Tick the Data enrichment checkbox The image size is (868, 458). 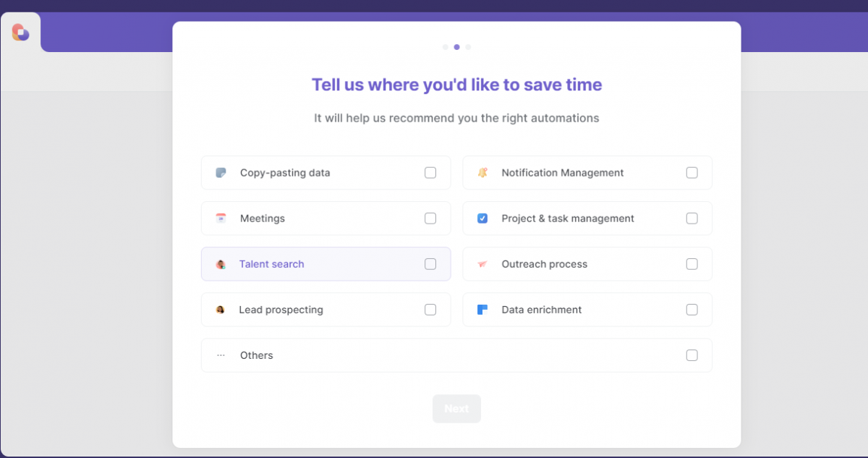(x=692, y=309)
